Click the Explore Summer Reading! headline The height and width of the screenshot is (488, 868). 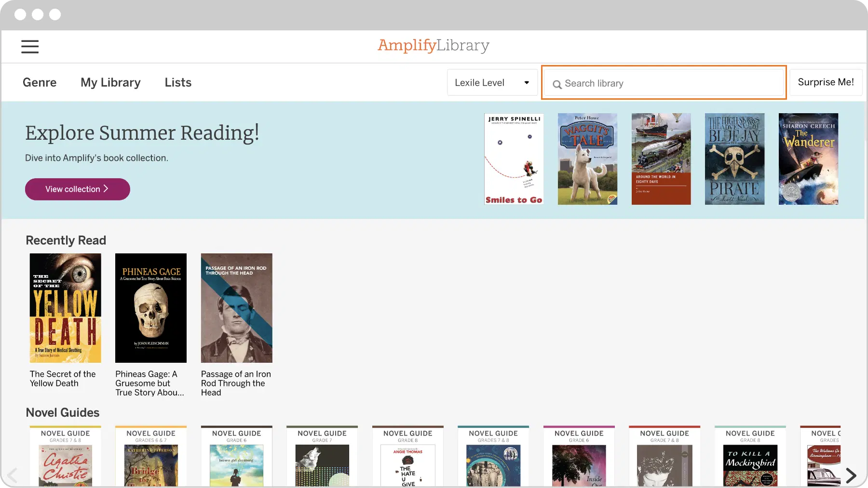[x=142, y=133]
